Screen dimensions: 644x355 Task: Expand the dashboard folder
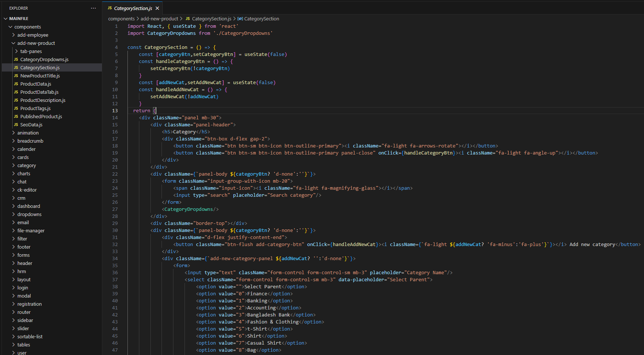[x=29, y=206]
